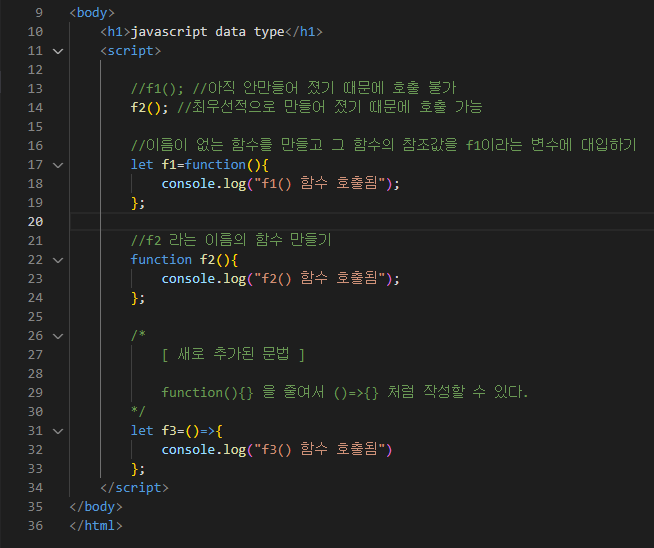Viewport: 654px width, 548px height.
Task: Click the comment on line 16 about f1 변수
Action: (x=384, y=145)
